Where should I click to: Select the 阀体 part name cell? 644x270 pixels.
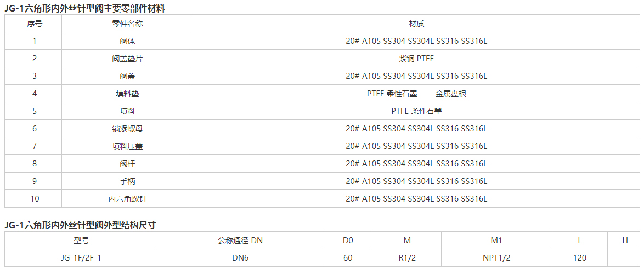pyautogui.click(x=128, y=41)
